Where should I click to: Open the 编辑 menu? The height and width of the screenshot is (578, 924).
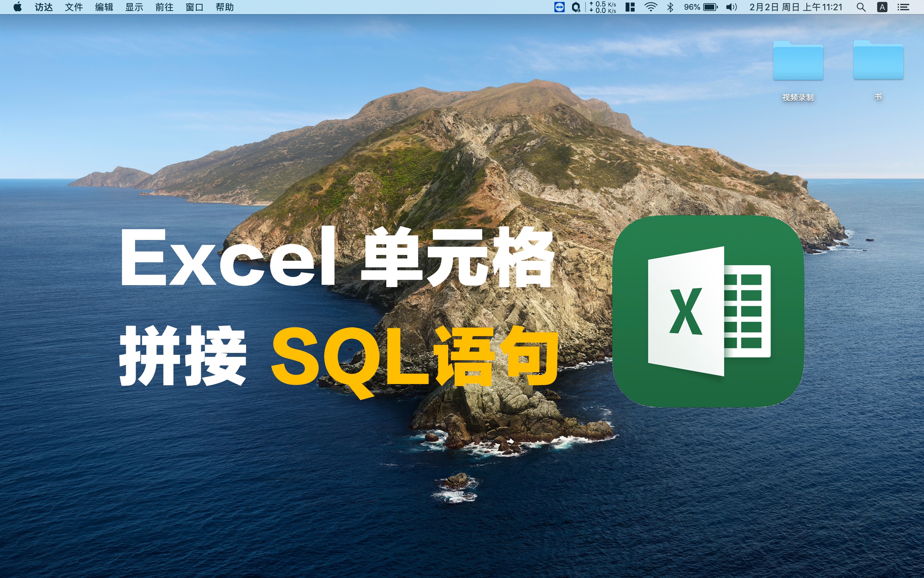(x=104, y=7)
